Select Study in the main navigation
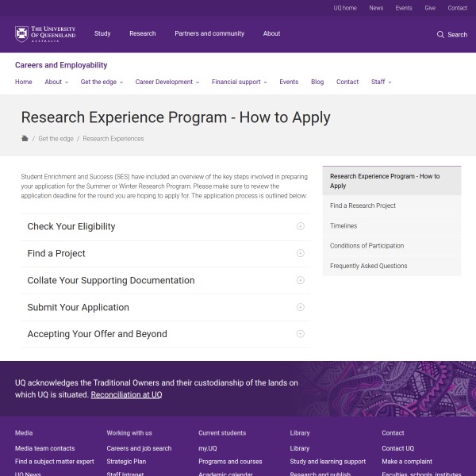The image size is (476, 476). [x=102, y=34]
